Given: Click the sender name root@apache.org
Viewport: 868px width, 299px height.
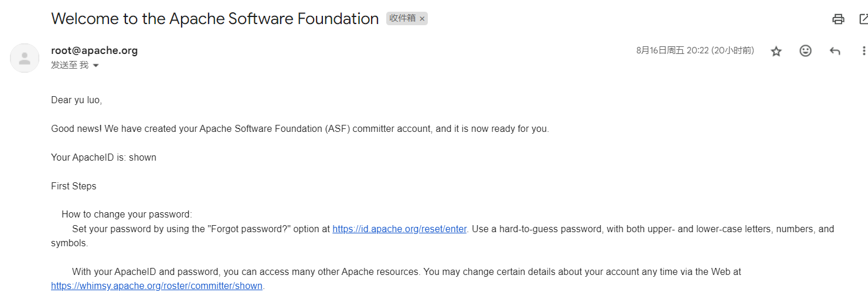Looking at the screenshot, I should point(94,50).
